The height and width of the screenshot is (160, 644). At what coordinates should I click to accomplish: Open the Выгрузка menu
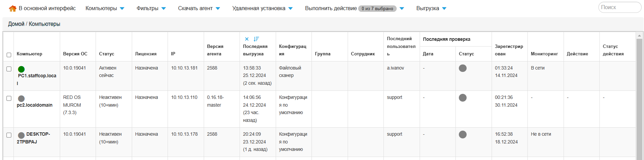click(x=431, y=8)
